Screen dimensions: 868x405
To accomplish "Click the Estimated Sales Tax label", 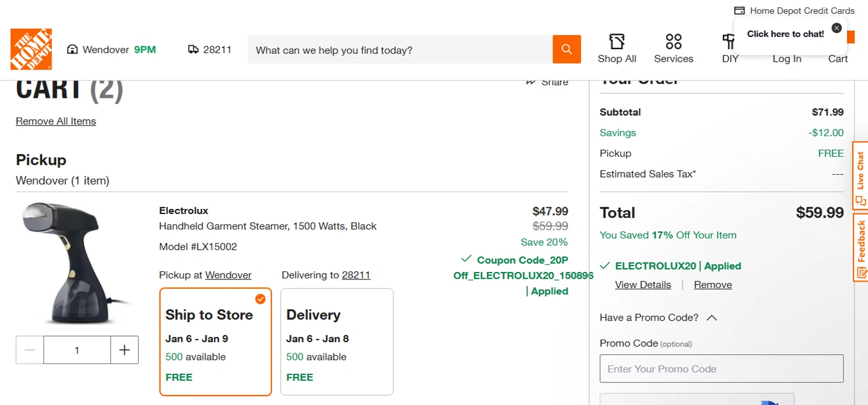I will (648, 174).
